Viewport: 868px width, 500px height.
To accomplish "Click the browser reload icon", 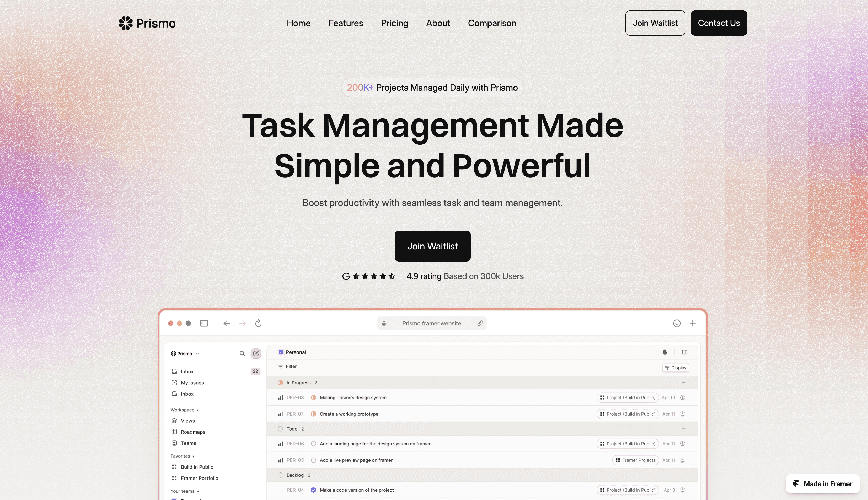I will click(x=258, y=323).
